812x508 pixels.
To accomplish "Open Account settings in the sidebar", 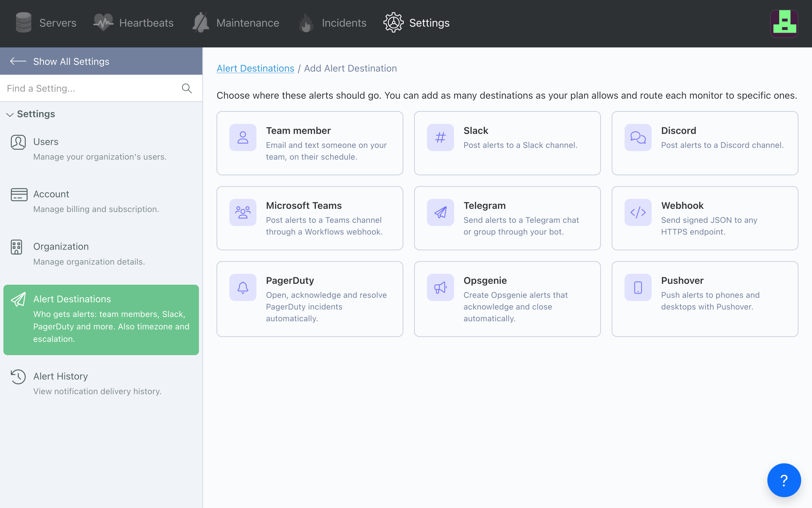I will point(101,201).
